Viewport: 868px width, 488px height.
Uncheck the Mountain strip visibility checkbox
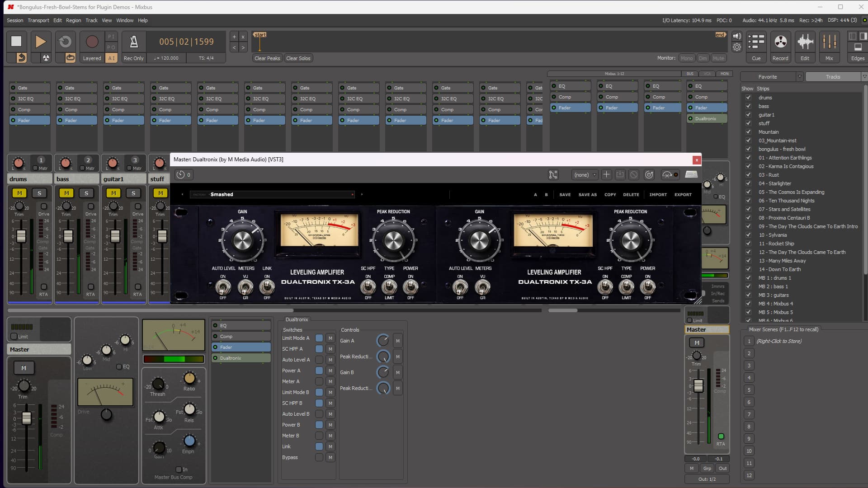749,132
